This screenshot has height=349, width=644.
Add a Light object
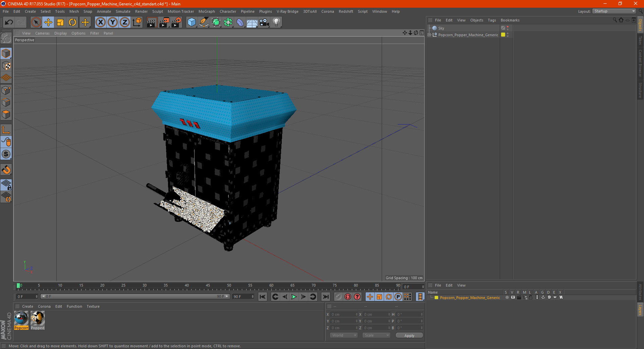(x=276, y=22)
